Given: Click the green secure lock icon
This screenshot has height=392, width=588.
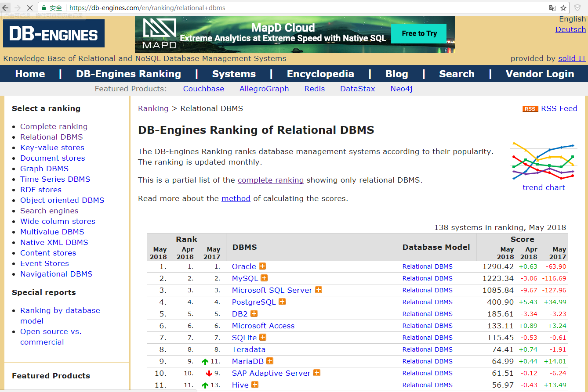Looking at the screenshot, I should click(x=44, y=8).
